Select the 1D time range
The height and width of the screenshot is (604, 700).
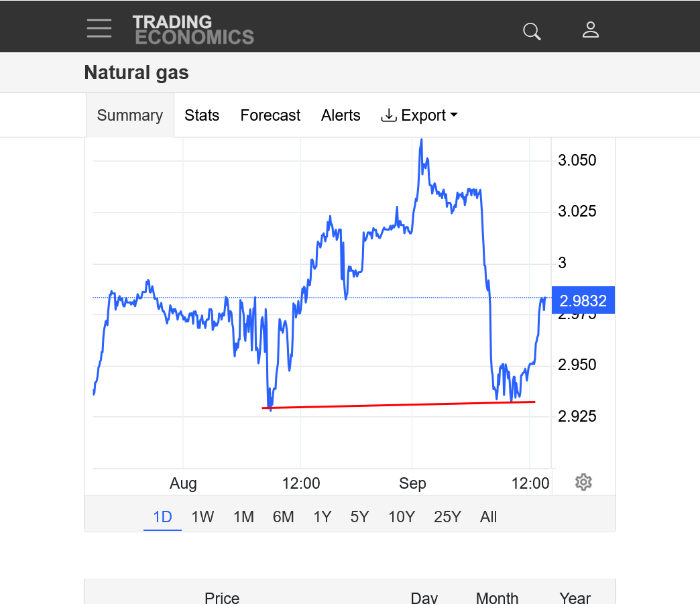coord(162,517)
